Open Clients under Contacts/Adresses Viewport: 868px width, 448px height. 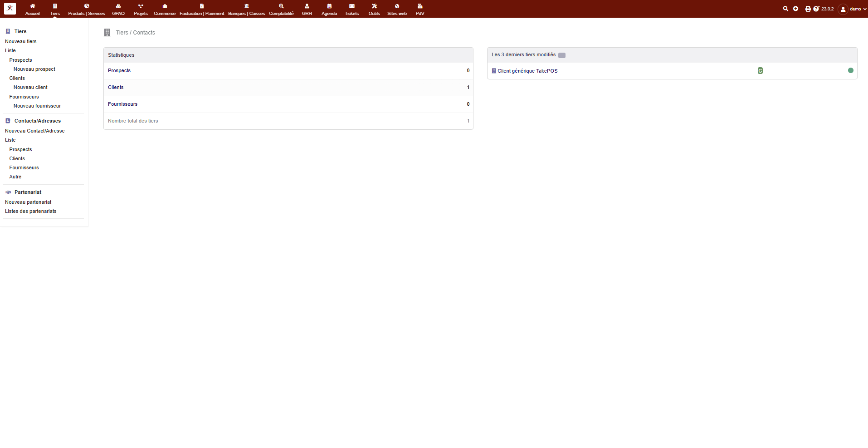pyautogui.click(x=17, y=158)
